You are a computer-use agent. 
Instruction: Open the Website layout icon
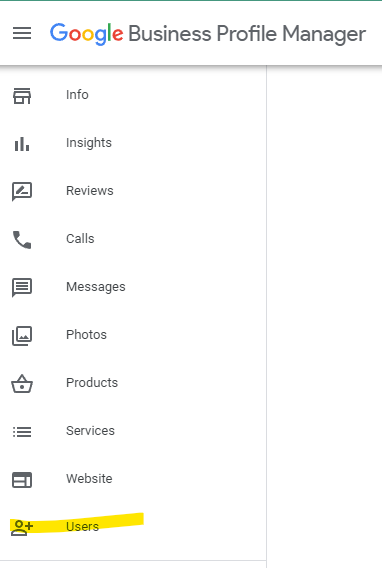pos(22,480)
